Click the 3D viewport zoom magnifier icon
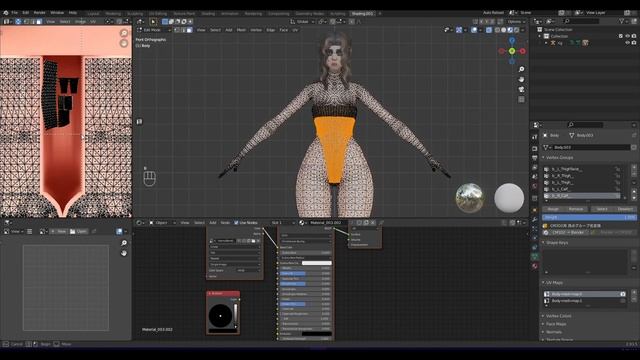The image size is (640, 360). click(521, 69)
